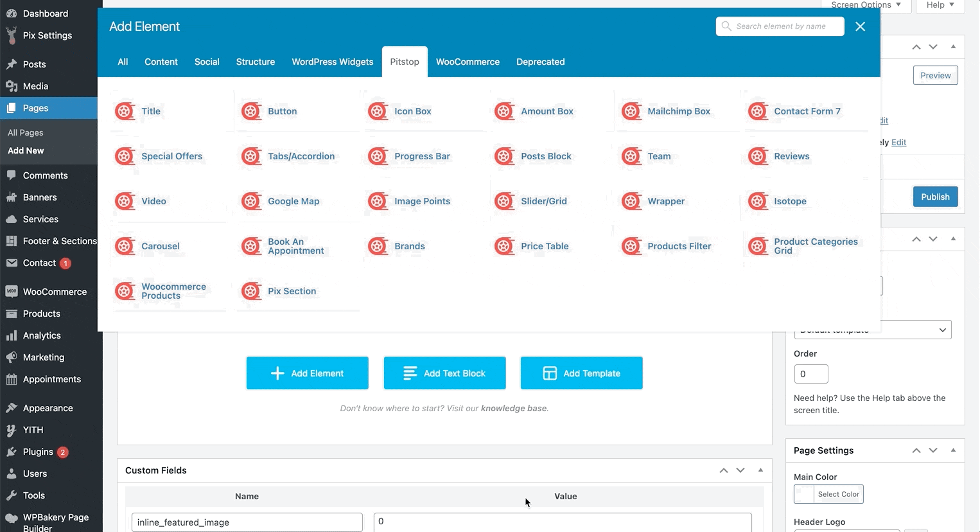Switch to the WordPress Widgets tab
This screenshot has width=980, height=532.
[333, 62]
